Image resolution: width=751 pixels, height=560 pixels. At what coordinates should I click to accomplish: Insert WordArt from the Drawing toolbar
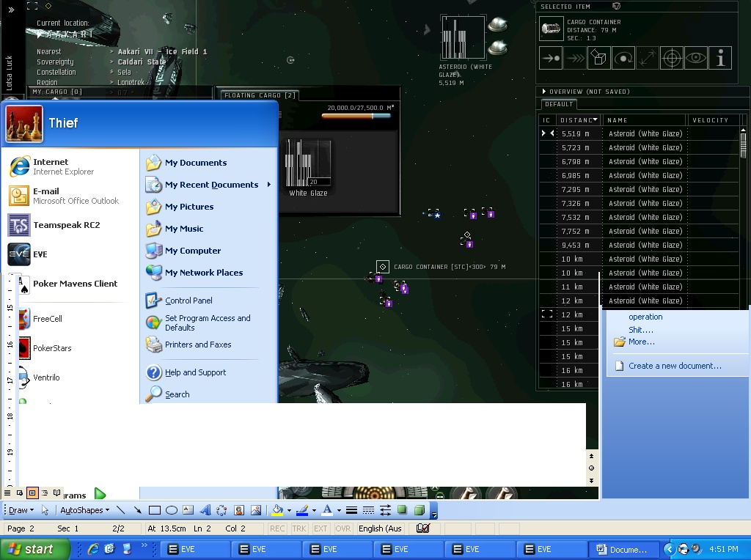pyautogui.click(x=205, y=510)
